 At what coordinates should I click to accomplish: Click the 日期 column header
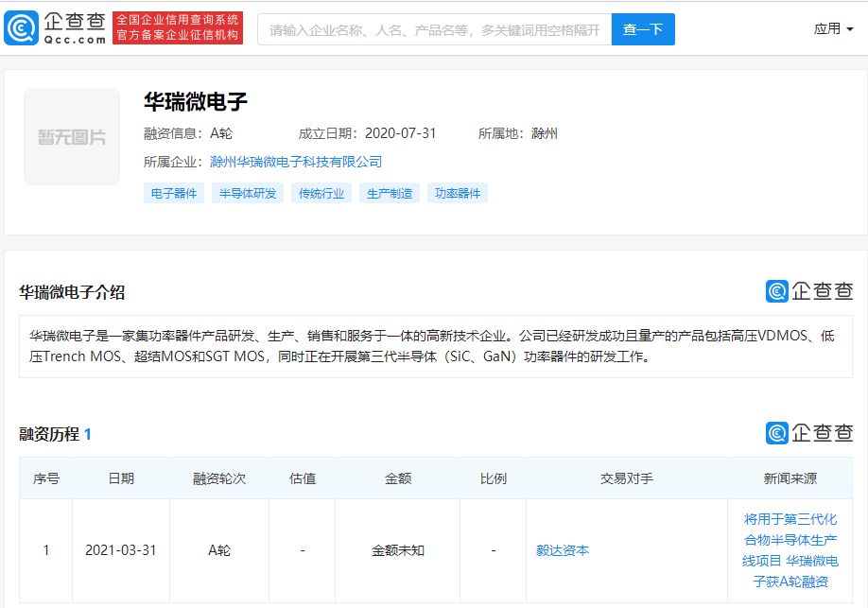coord(121,478)
